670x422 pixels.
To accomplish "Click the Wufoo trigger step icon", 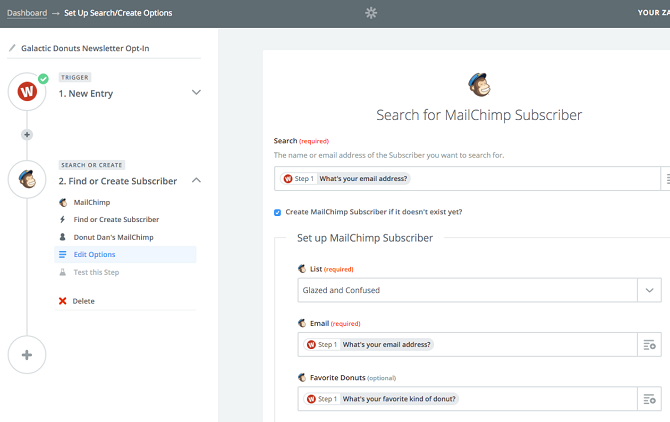I will 27,91.
